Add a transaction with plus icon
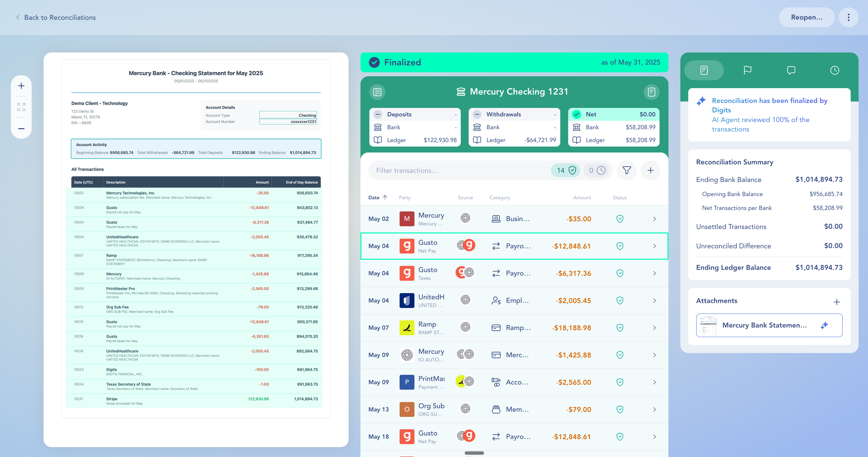 (x=650, y=171)
